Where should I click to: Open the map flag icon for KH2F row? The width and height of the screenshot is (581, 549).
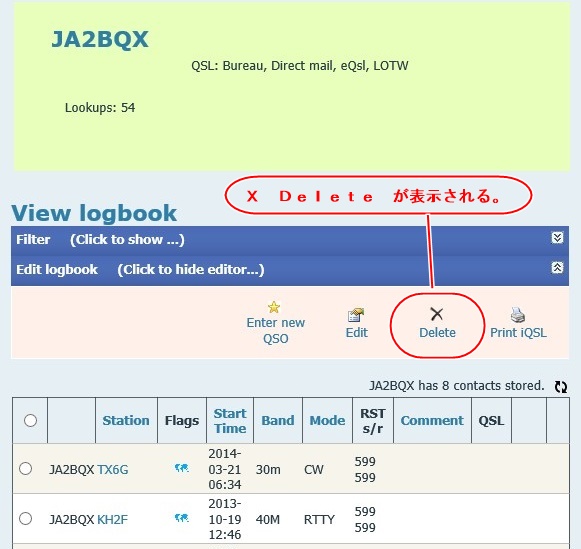tap(182, 518)
